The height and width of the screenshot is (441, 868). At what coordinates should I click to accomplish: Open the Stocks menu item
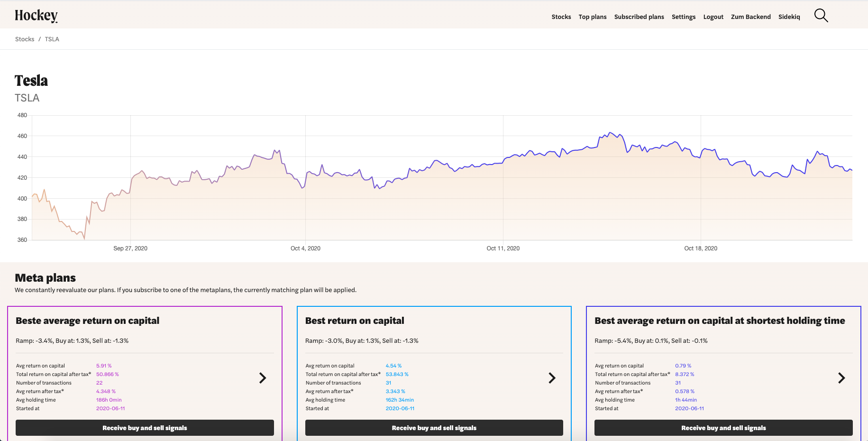tap(561, 17)
